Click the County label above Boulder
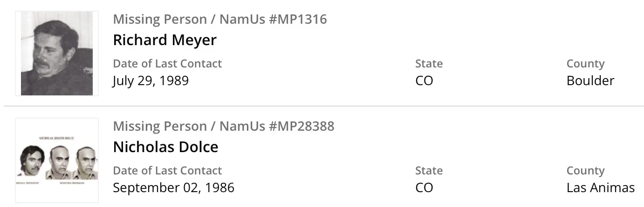 (585, 63)
